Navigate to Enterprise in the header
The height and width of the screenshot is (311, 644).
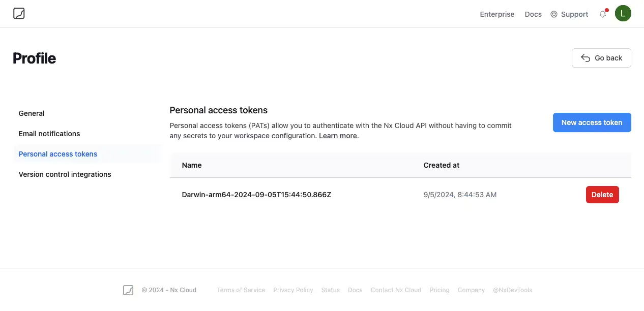[497, 14]
